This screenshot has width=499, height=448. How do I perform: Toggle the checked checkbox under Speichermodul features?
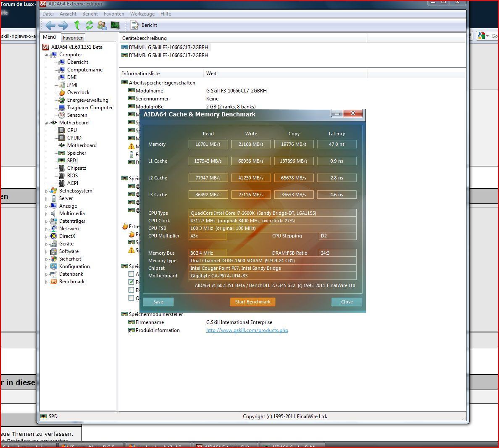pyautogui.click(x=131, y=282)
